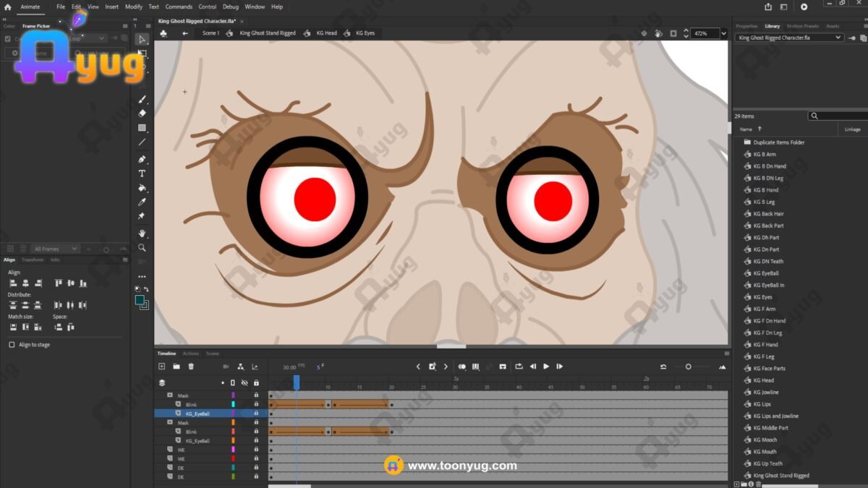Viewport: 868px width, 488px height.
Task: Click Insert Keyframe button in Timeline
Action: coord(433,367)
